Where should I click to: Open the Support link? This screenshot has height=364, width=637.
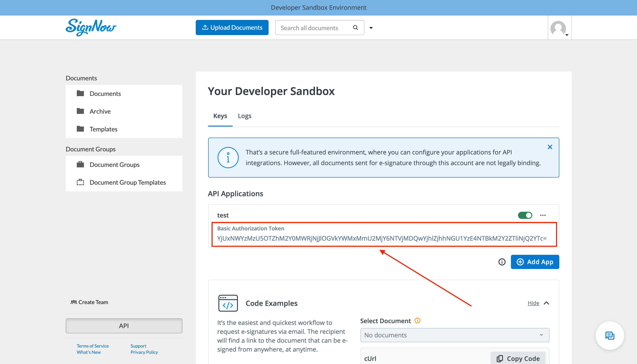click(138, 346)
